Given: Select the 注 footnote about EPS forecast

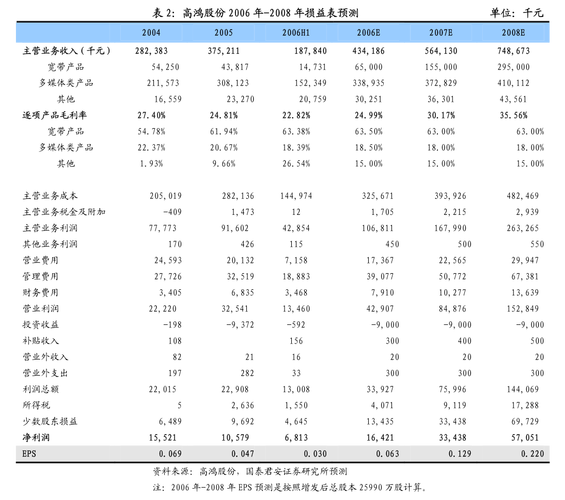Looking at the screenshot, I should pos(290,487).
